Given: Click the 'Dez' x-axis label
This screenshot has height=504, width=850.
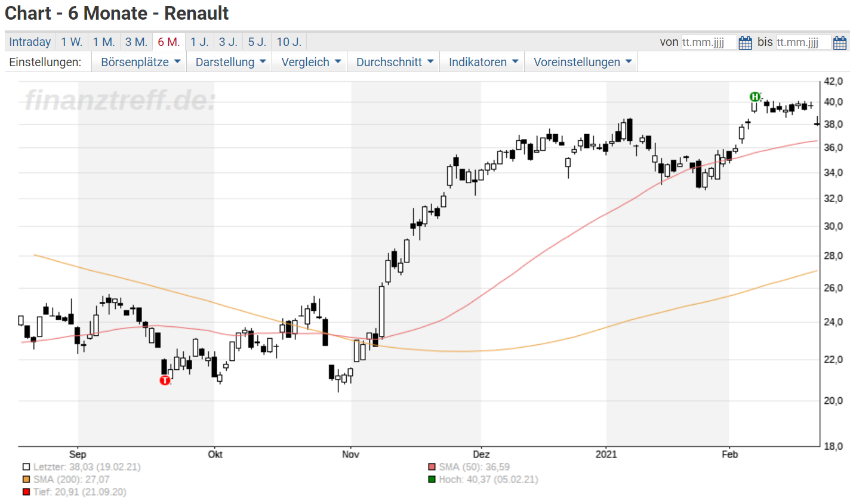Looking at the screenshot, I should point(481,454).
